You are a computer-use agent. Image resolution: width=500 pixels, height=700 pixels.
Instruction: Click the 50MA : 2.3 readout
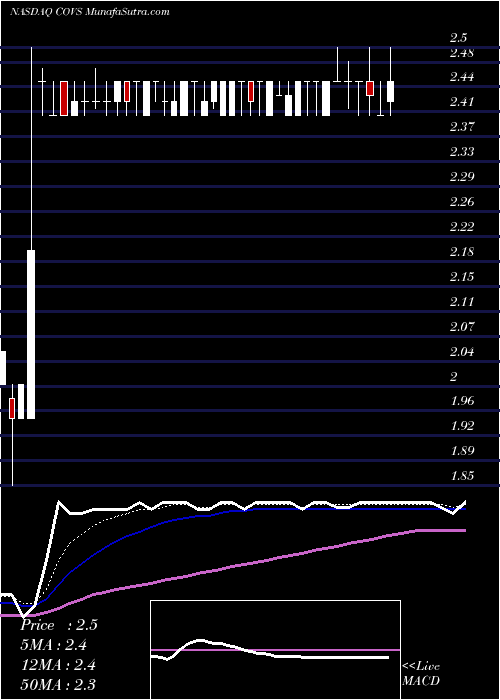click(x=58, y=685)
